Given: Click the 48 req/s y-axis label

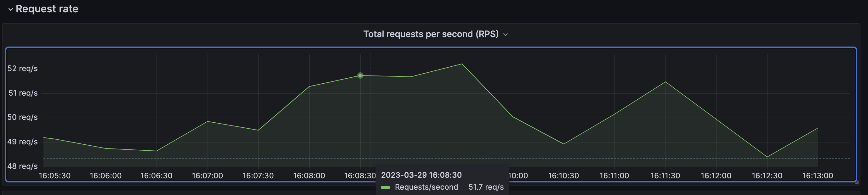Looking at the screenshot, I should tap(23, 166).
